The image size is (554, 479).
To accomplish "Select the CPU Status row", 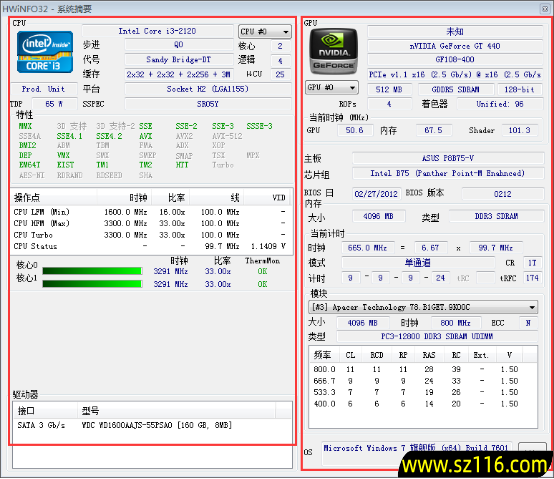I will coord(151,246).
